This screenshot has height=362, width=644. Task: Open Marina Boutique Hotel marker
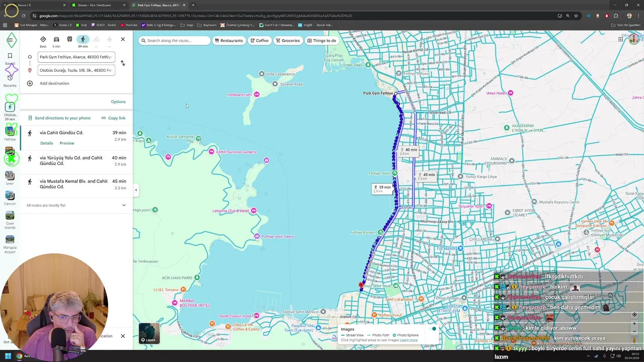pos(175,302)
